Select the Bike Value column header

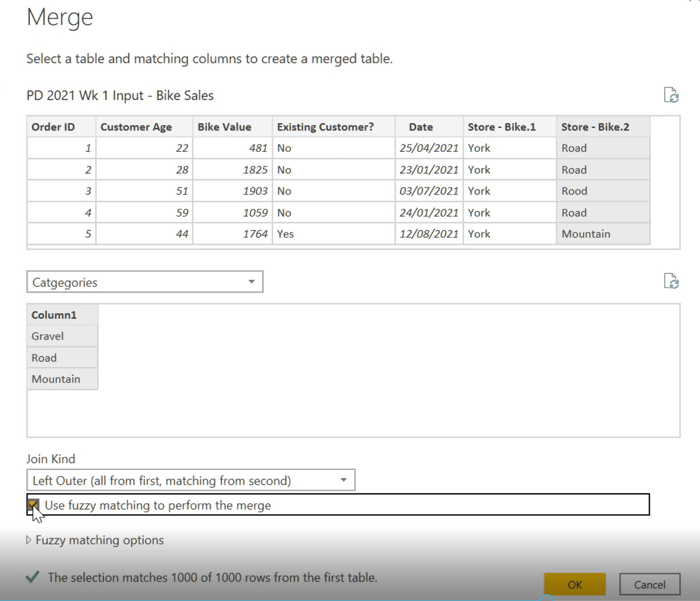[x=232, y=127]
